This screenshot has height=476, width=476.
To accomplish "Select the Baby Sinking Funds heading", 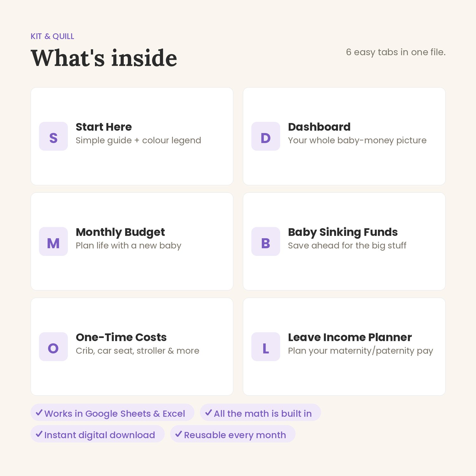I will [x=343, y=232].
